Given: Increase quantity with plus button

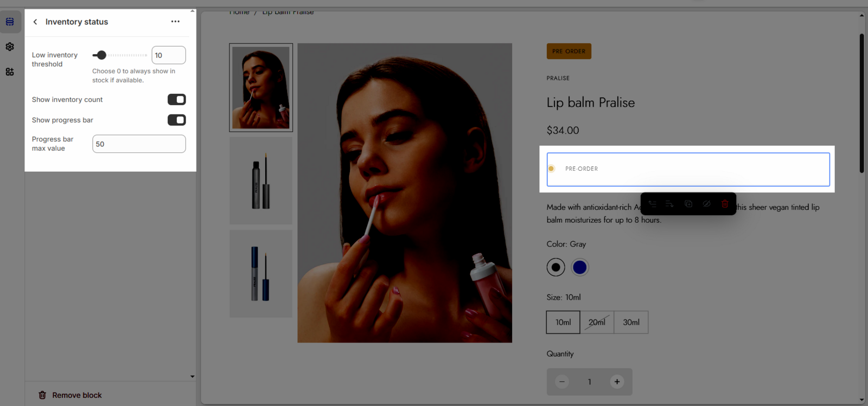Looking at the screenshot, I should click(x=617, y=382).
